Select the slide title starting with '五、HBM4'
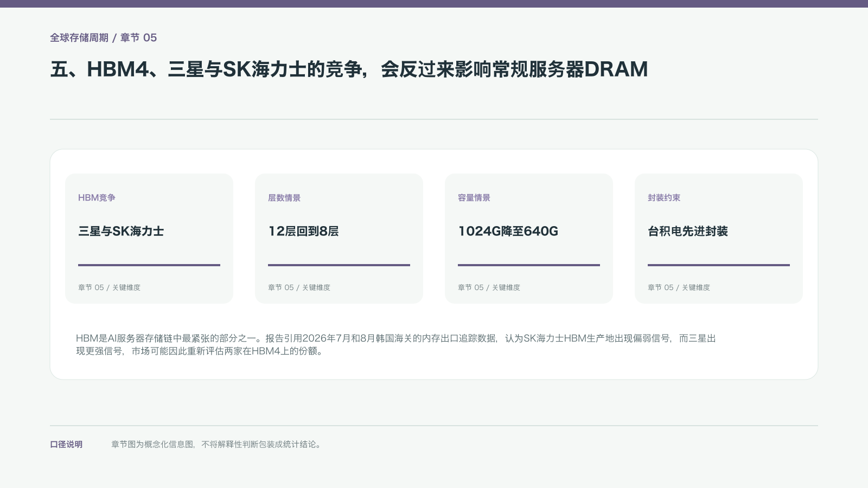Viewport: 868px width, 488px height. coord(349,69)
